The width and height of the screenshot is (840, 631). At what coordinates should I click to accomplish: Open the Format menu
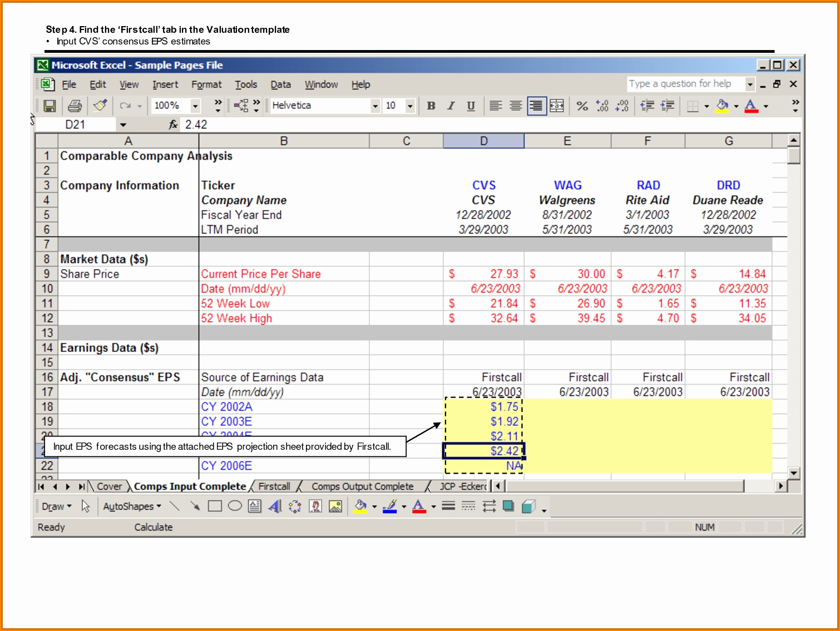[x=206, y=85]
